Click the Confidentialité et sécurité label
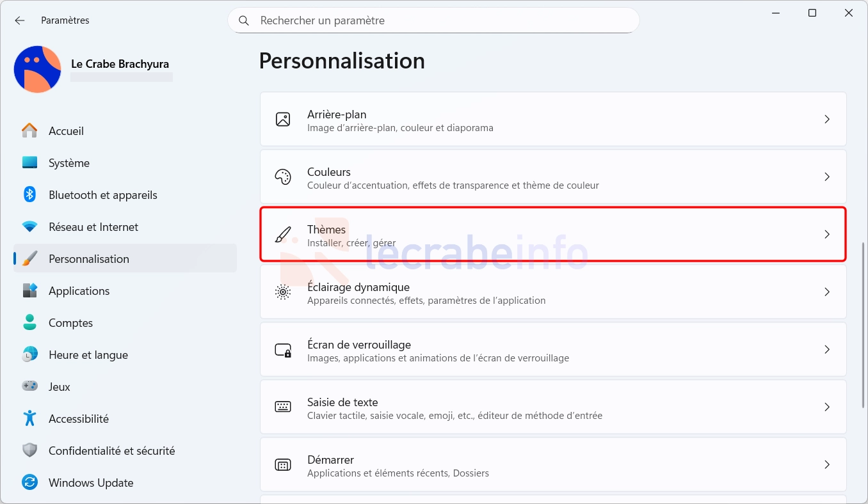This screenshot has height=504, width=868. (112, 451)
